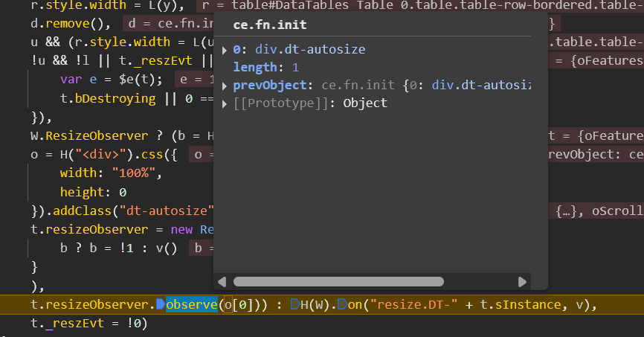Expand the prevObject property in tooltip

click(225, 86)
